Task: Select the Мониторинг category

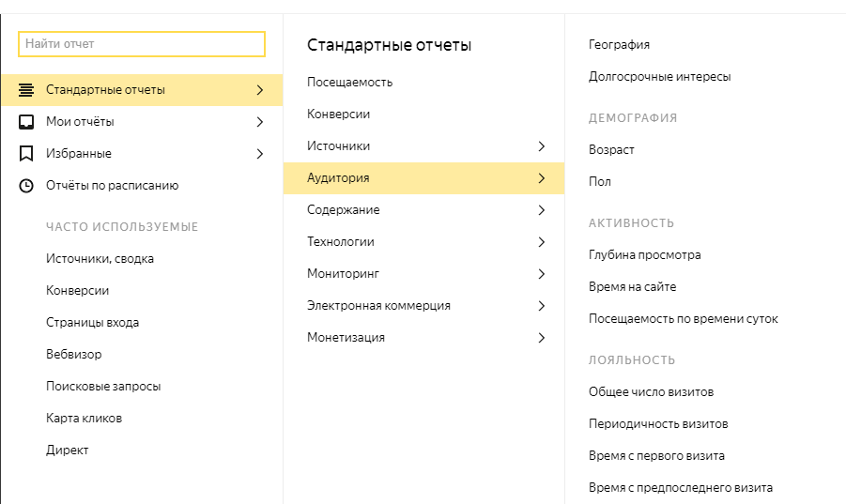Action: [x=424, y=274]
